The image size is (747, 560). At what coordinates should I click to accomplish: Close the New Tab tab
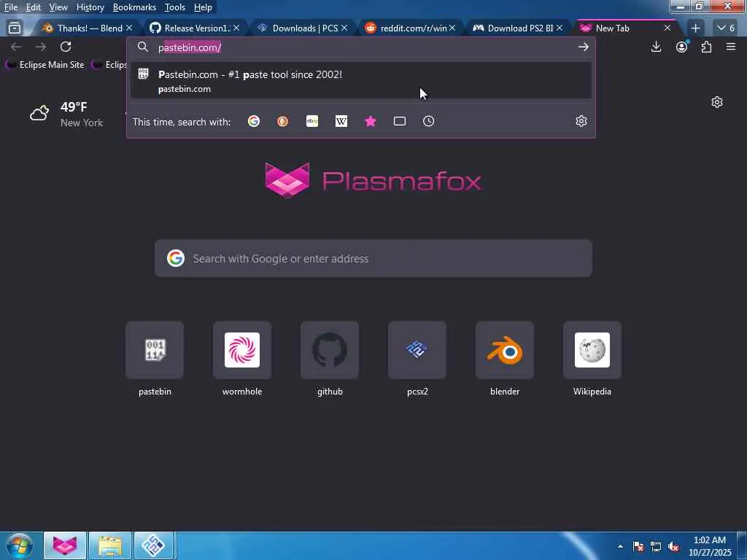coord(667,28)
